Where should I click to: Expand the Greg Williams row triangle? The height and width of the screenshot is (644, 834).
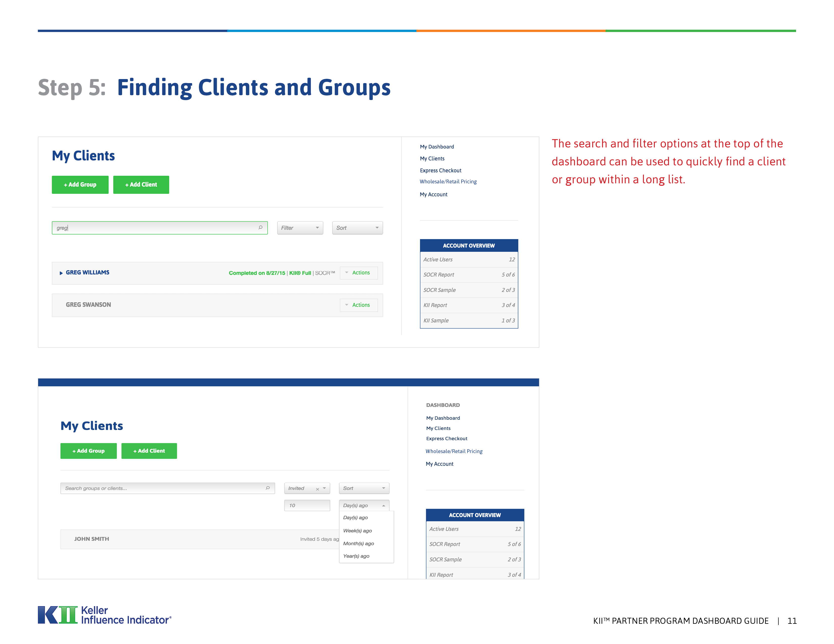tap(61, 273)
